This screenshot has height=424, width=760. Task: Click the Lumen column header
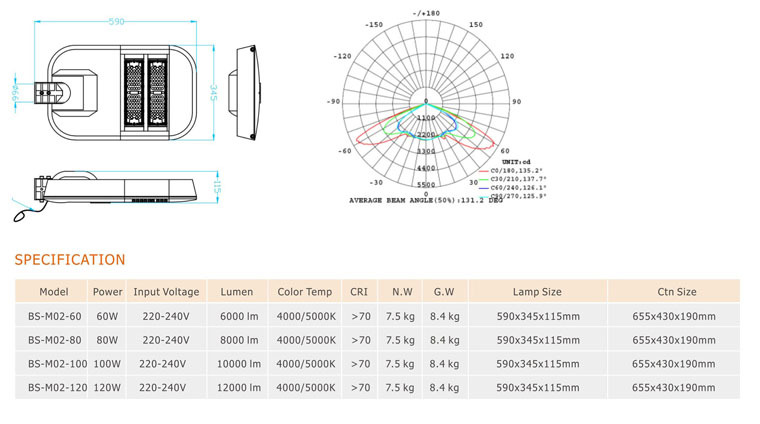[x=237, y=292]
